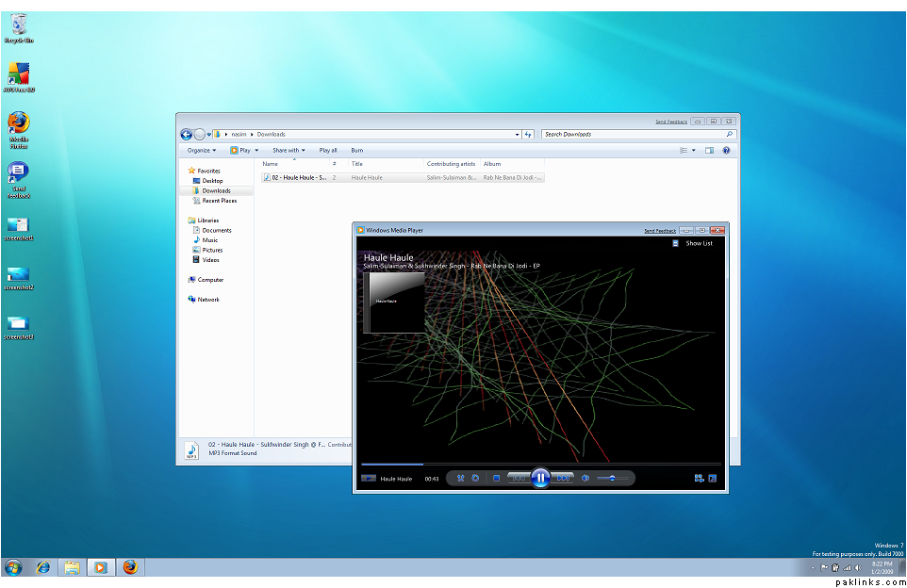Open full screen view in media player

[x=713, y=479]
